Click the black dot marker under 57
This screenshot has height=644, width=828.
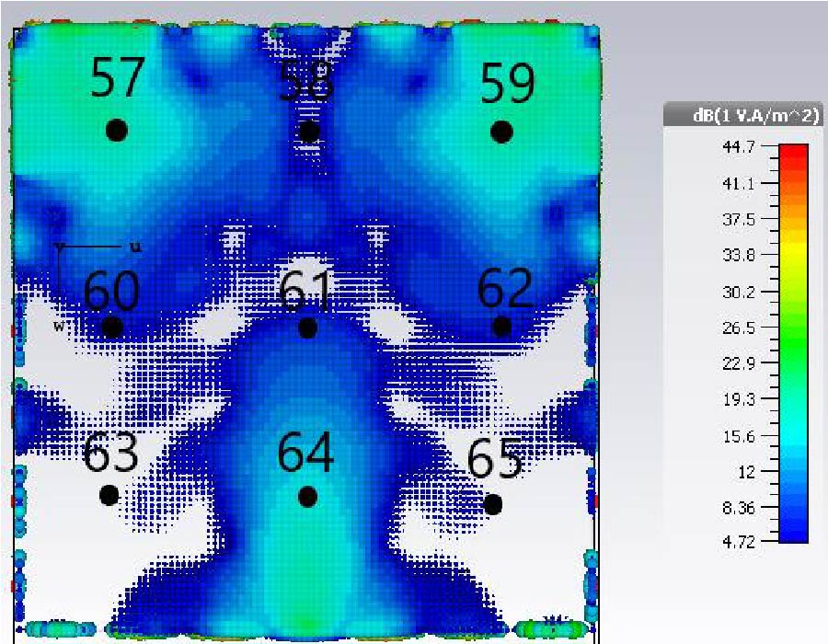click(x=116, y=131)
